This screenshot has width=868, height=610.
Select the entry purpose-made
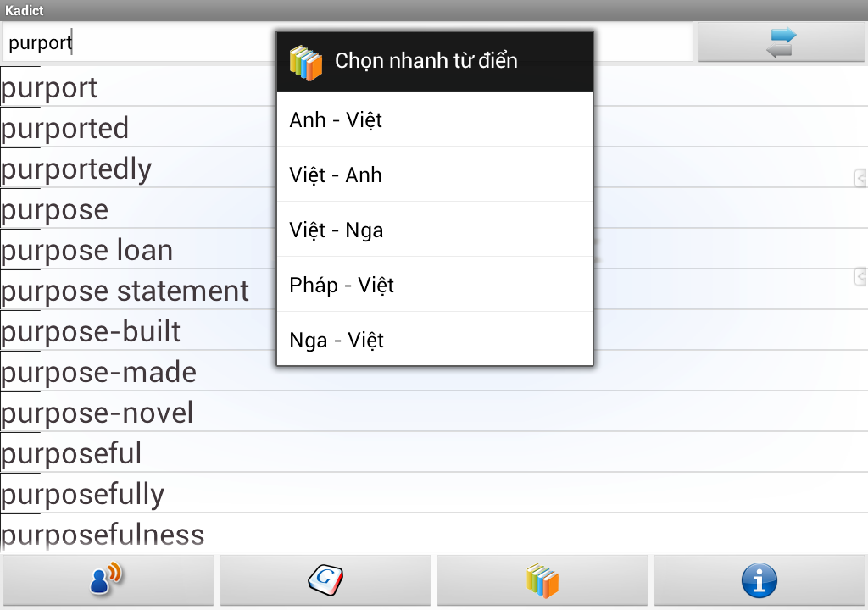(434, 371)
